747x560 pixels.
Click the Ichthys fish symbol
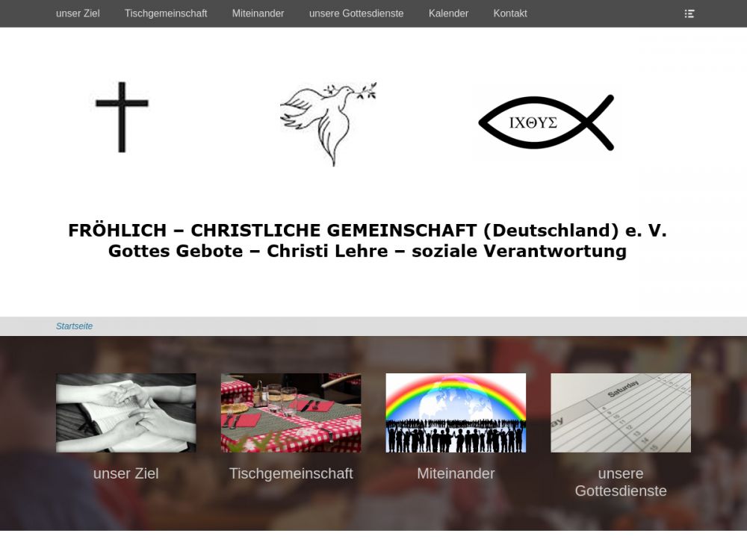[546, 122]
